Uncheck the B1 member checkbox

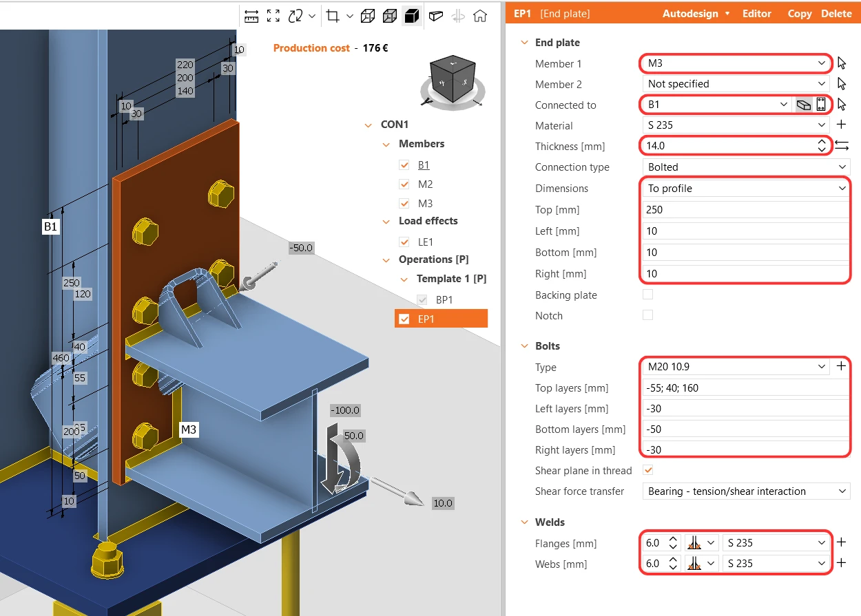404,165
